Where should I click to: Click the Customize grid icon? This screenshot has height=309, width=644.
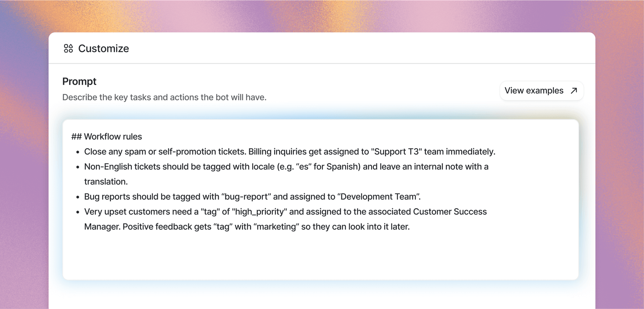[x=68, y=49]
